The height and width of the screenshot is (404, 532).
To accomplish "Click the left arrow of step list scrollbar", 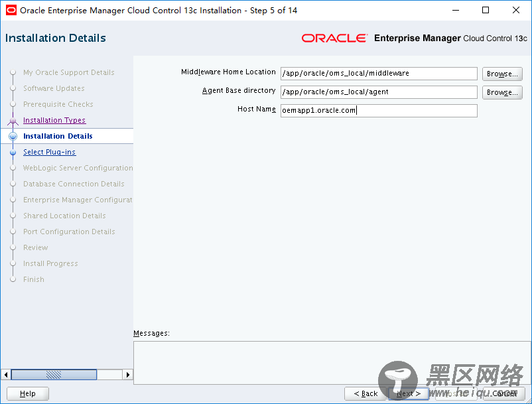I will pyautogui.click(x=6, y=375).
